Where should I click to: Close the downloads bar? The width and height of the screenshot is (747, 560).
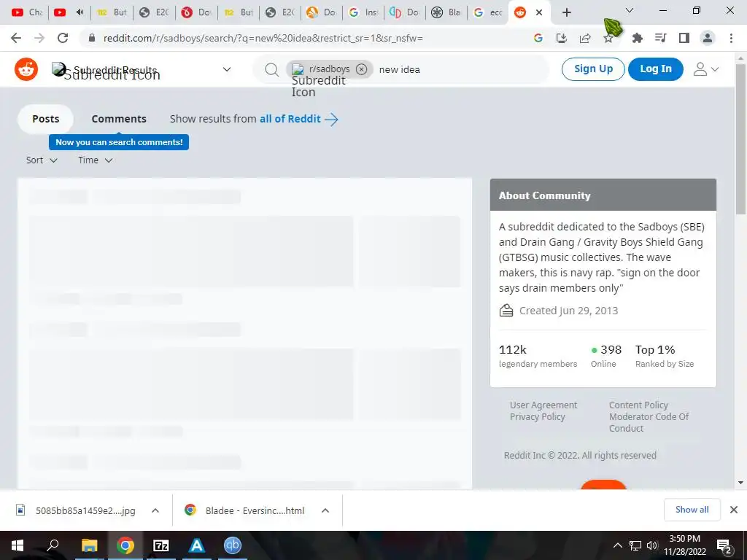pos(734,510)
